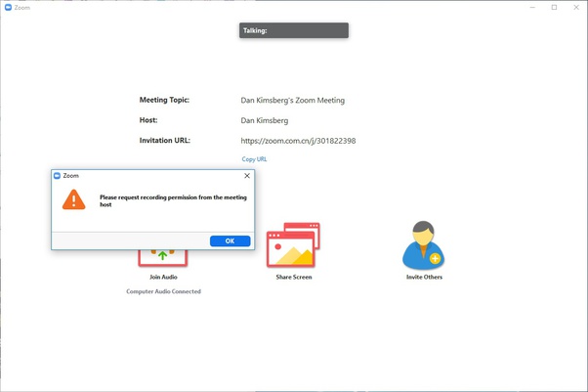Close the Zoom warning dialog with X
This screenshot has width=588, height=392.
coord(247,176)
